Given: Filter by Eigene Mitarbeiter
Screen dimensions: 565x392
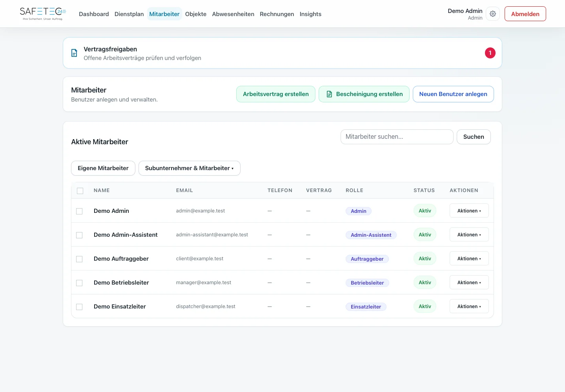Looking at the screenshot, I should click(103, 168).
